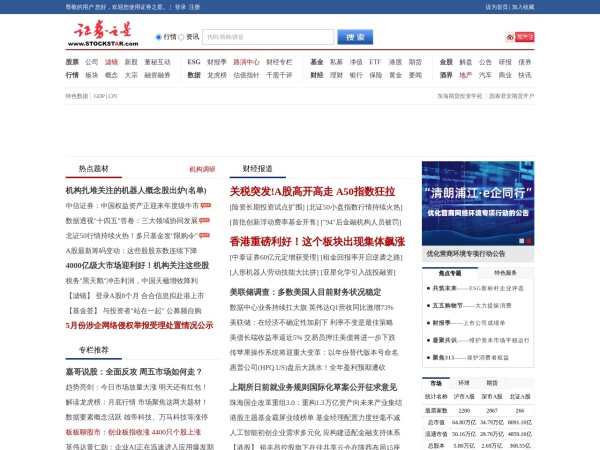The width and height of the screenshot is (600, 450).
Task: Open the 公司 navigation link
Action: click(92, 62)
